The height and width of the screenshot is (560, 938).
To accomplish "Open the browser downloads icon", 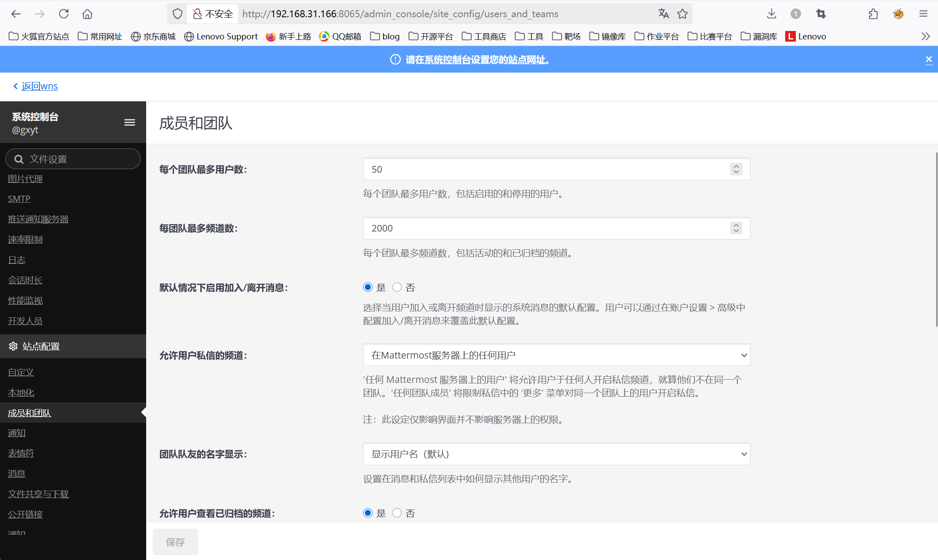I will coord(771,14).
